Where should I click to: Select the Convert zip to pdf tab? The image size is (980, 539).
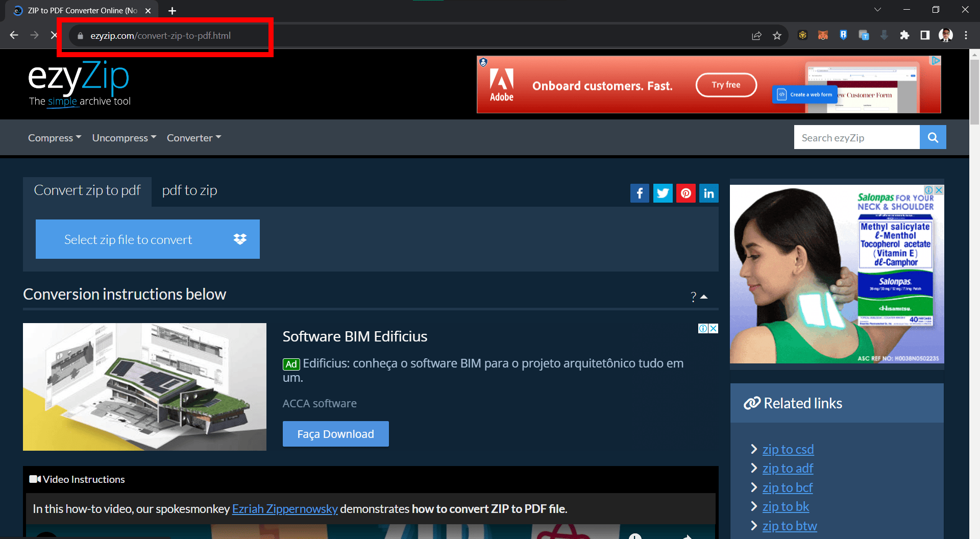[87, 190]
